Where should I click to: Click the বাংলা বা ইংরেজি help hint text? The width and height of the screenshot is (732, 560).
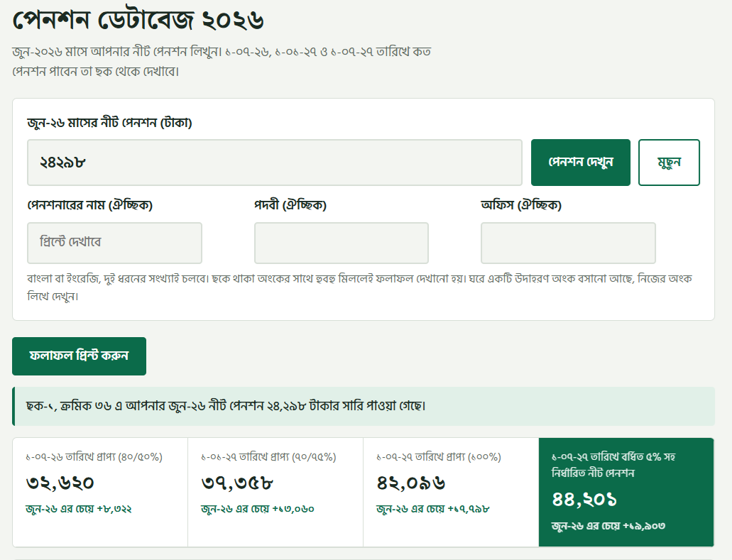tap(359, 287)
